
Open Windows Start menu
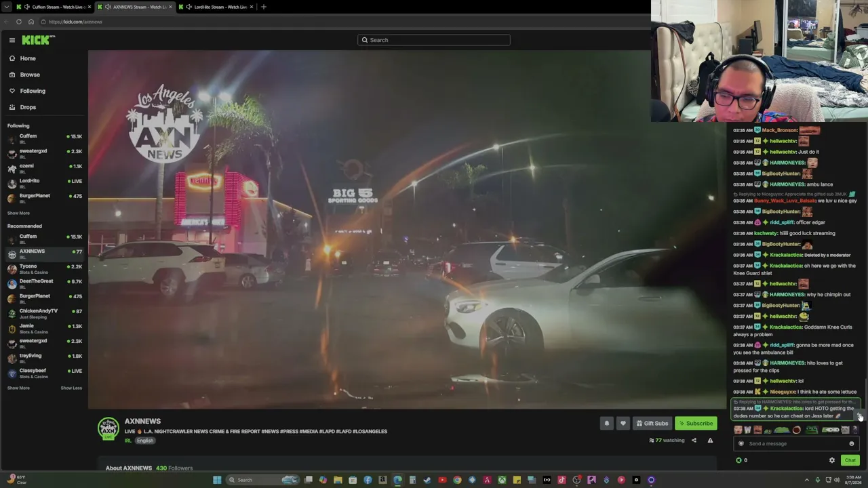click(x=217, y=480)
